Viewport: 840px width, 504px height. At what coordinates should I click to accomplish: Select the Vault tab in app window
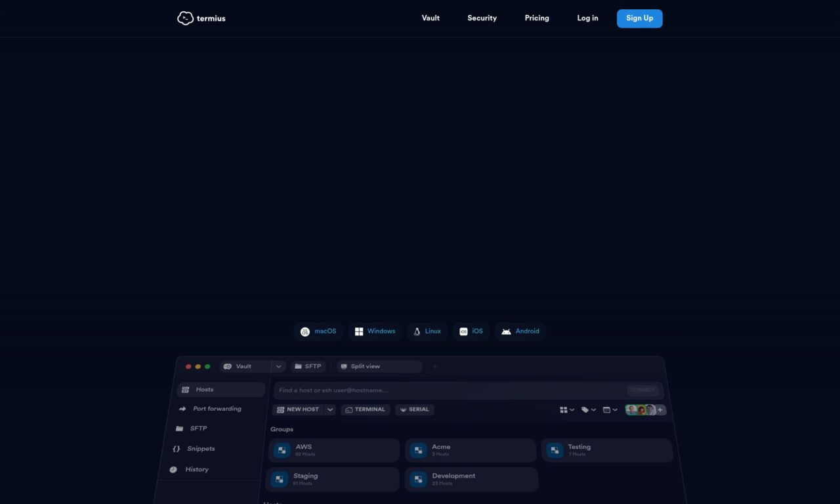pyautogui.click(x=245, y=366)
